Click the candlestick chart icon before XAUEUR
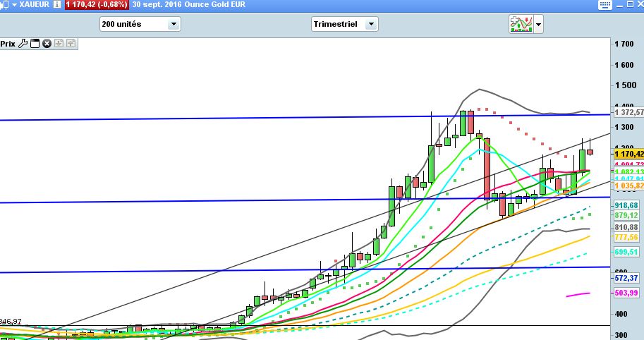The width and height of the screenshot is (644, 340). point(4,5)
